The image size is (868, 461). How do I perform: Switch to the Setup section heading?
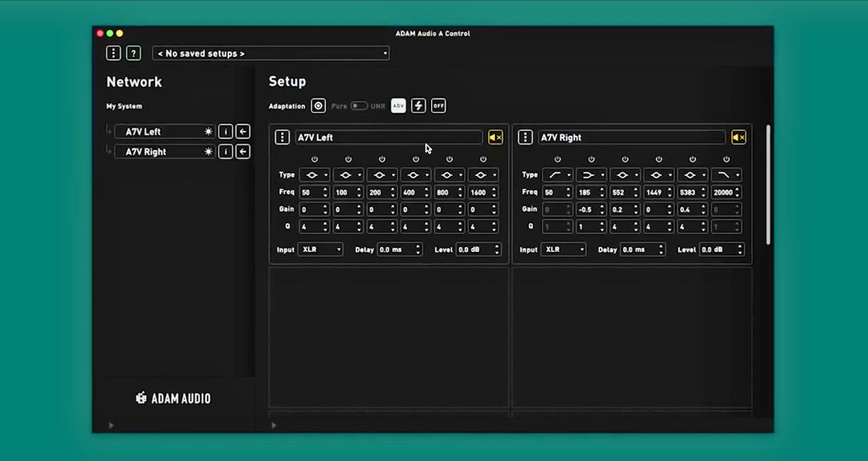pos(287,81)
